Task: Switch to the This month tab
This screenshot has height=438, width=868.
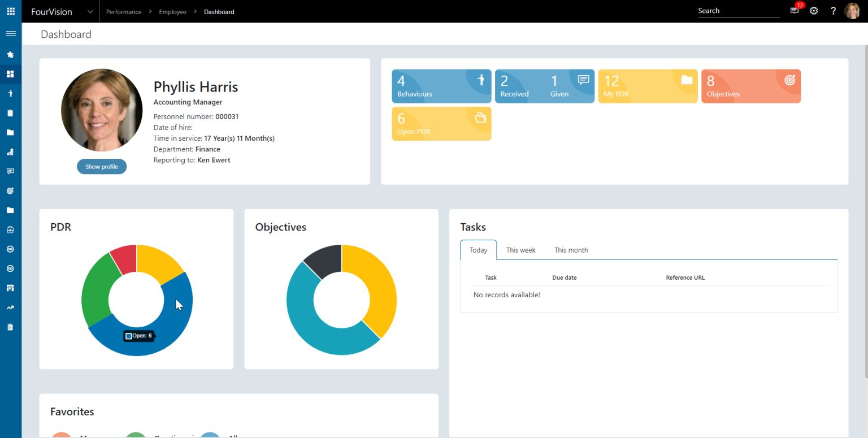Action: 571,250
